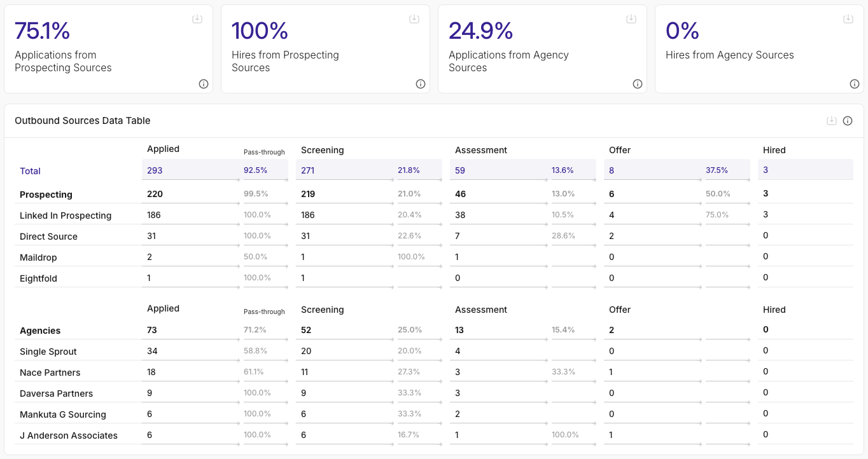The image size is (868, 459).
Task: Download the 0% Hires from Agency card
Action: click(848, 19)
